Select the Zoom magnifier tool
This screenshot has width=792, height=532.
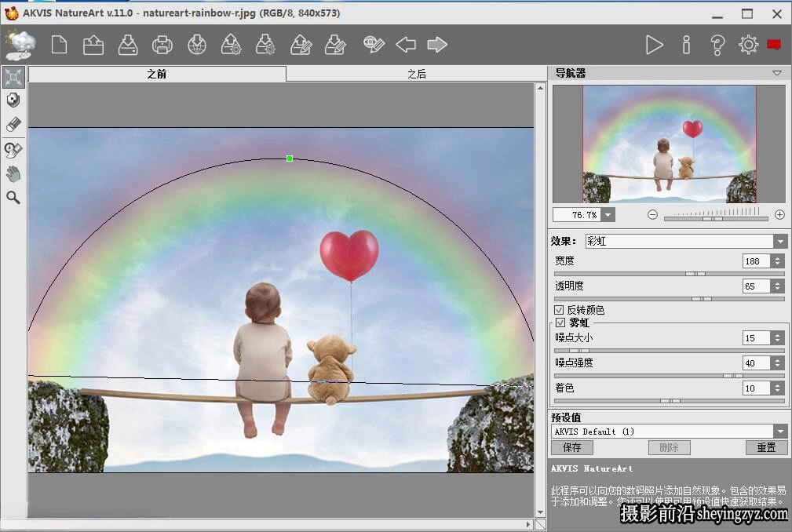13,198
